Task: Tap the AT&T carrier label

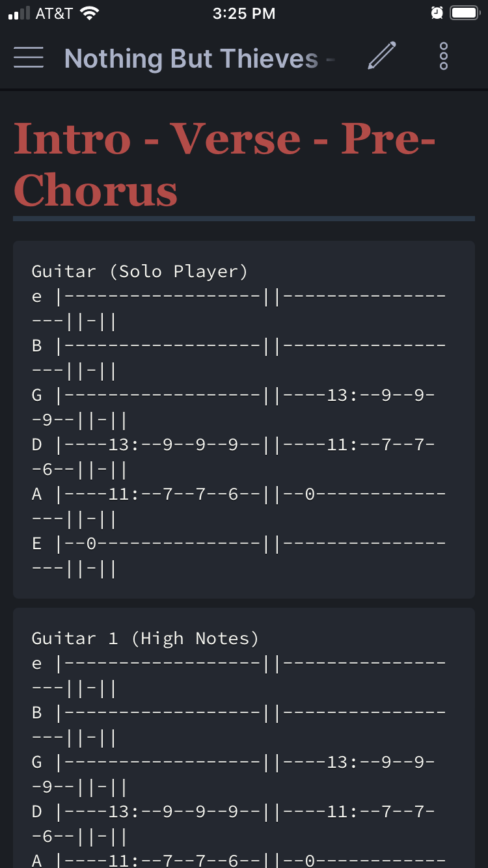Action: 54,13
